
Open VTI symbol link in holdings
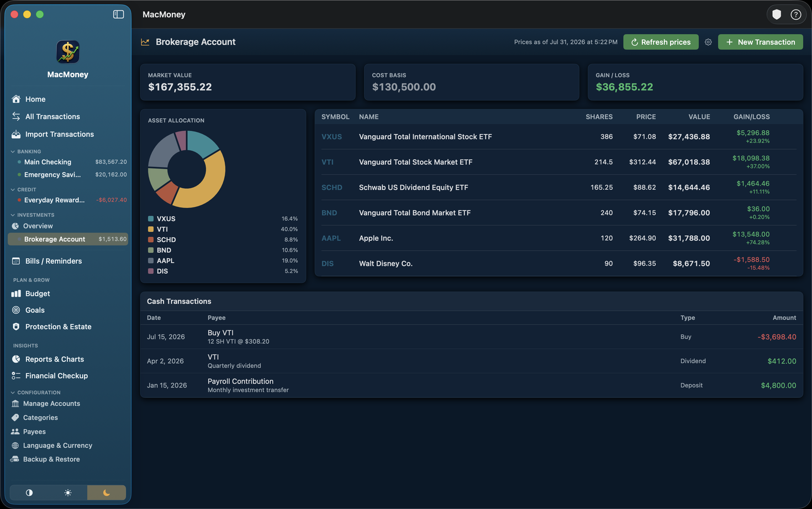pyautogui.click(x=328, y=162)
